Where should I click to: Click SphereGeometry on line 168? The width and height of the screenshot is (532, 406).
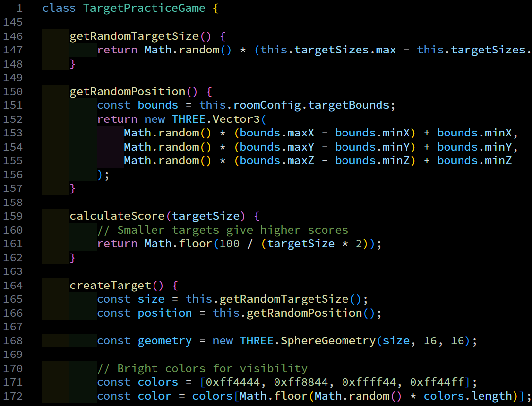328,340
